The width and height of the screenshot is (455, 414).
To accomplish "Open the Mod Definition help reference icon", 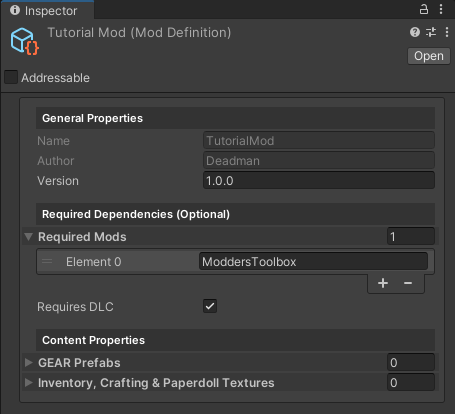I will point(415,32).
